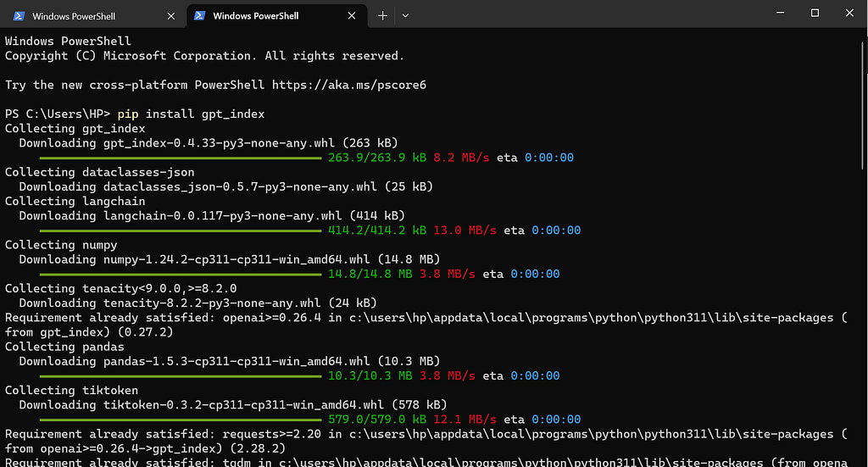The width and height of the screenshot is (868, 467).
Task: Click 'from openai>=0.26.4->gpt_index) (2.28.2)' line
Action: [145, 448]
